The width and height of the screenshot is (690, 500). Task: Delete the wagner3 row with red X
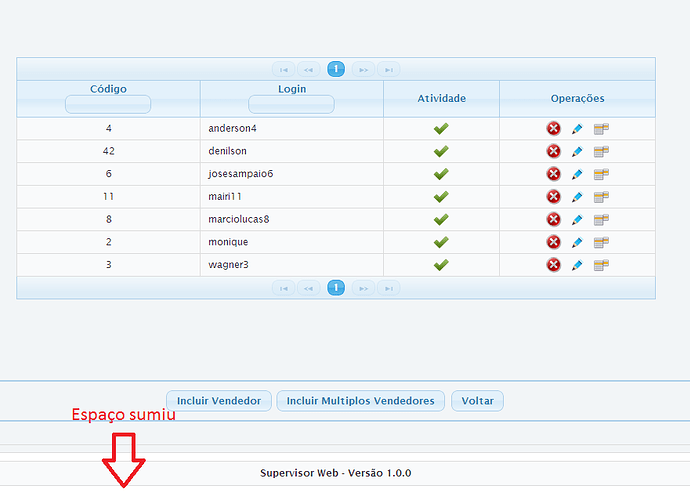(x=554, y=265)
